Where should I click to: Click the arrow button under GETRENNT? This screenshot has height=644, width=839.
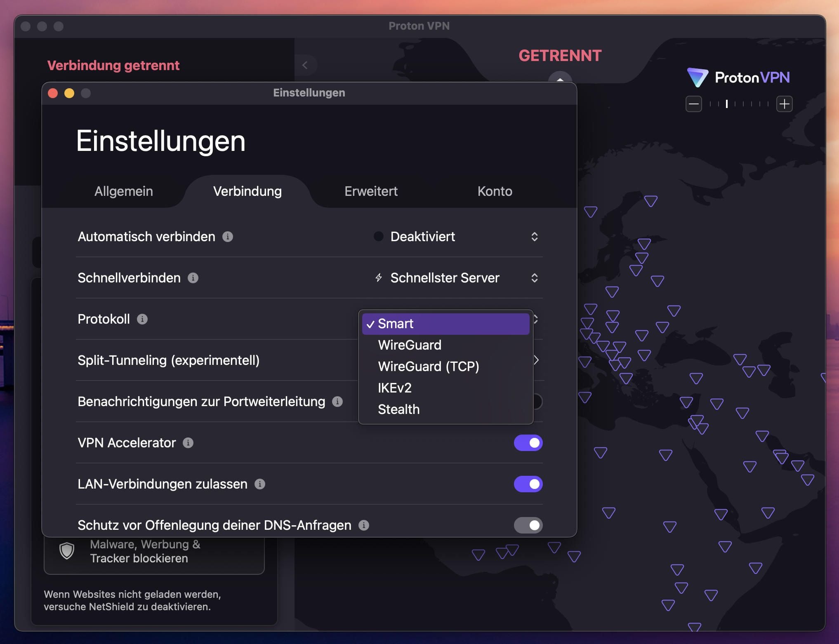pyautogui.click(x=560, y=78)
